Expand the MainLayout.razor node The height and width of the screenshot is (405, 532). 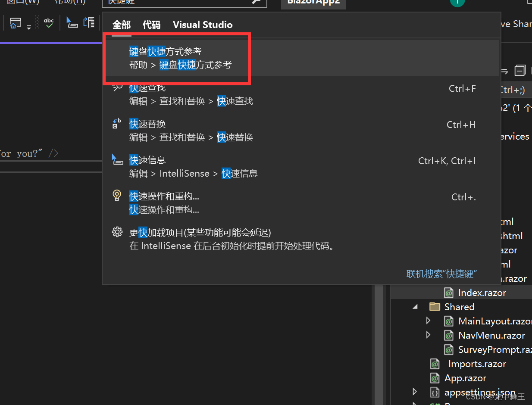pyautogui.click(x=428, y=321)
